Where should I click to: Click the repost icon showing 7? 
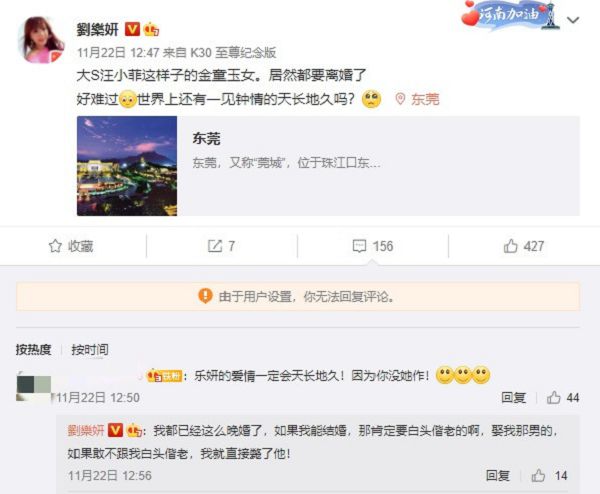coord(215,246)
